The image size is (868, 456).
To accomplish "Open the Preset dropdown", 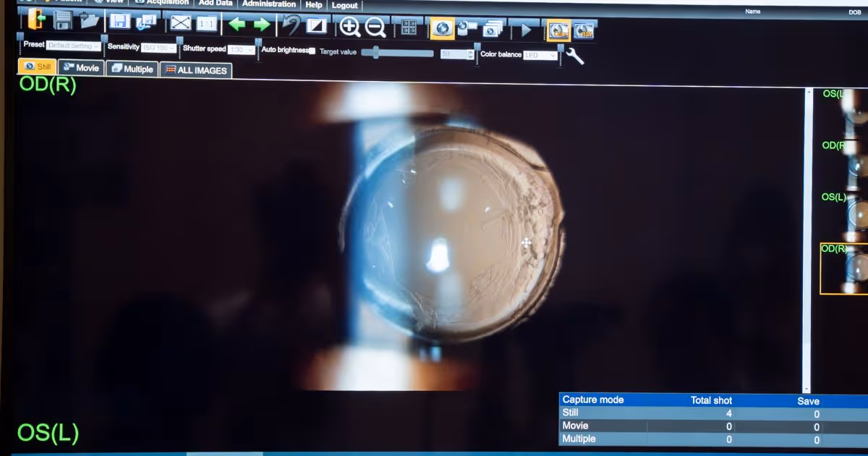I will tap(74, 46).
